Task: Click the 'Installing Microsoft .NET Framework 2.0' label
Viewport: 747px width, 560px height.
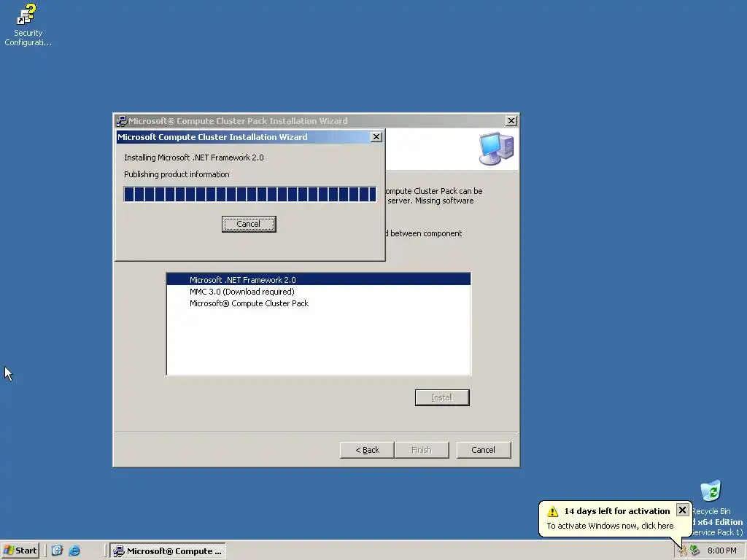Action: coord(194,157)
